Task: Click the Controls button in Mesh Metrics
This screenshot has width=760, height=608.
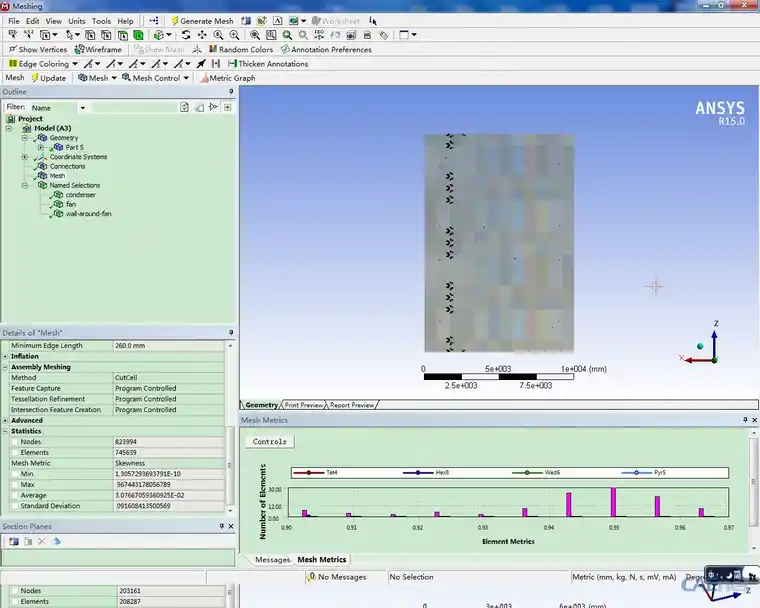Action: click(269, 442)
